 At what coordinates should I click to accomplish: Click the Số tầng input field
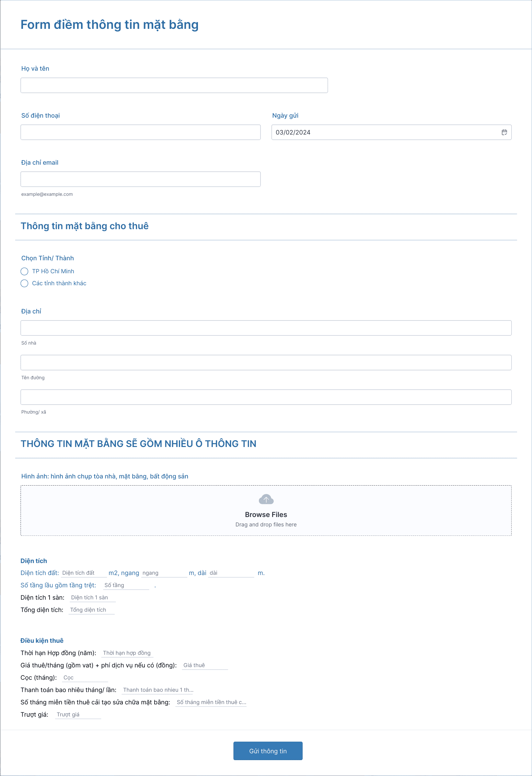click(x=126, y=585)
